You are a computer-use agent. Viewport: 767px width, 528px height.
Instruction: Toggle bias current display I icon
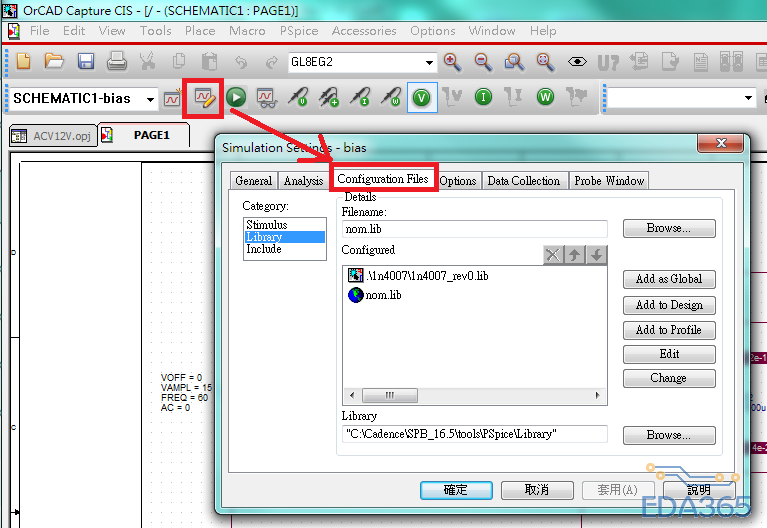pos(483,97)
